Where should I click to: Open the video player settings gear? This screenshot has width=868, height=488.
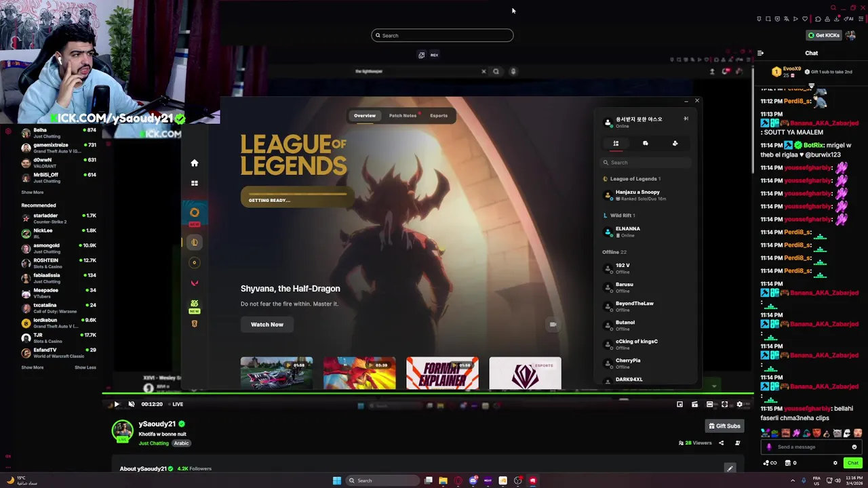(x=739, y=405)
